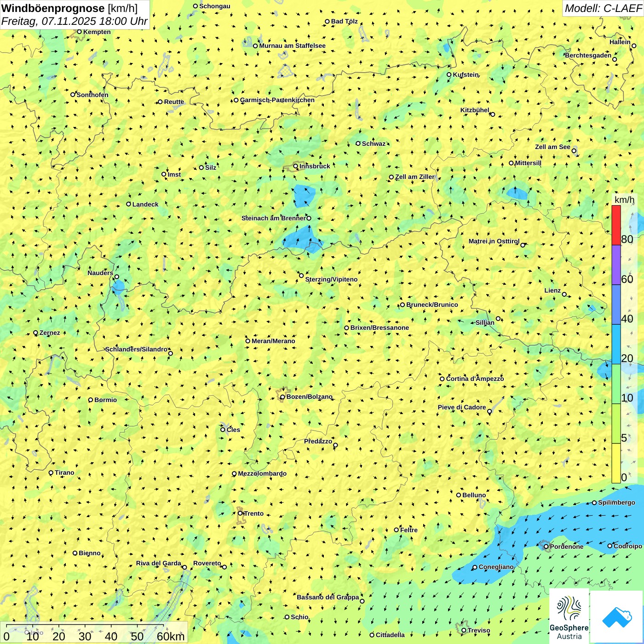Image resolution: width=644 pixels, height=644 pixels.
Task: Click the Sterzing/Vipiteno marker
Action: pyautogui.click(x=301, y=276)
